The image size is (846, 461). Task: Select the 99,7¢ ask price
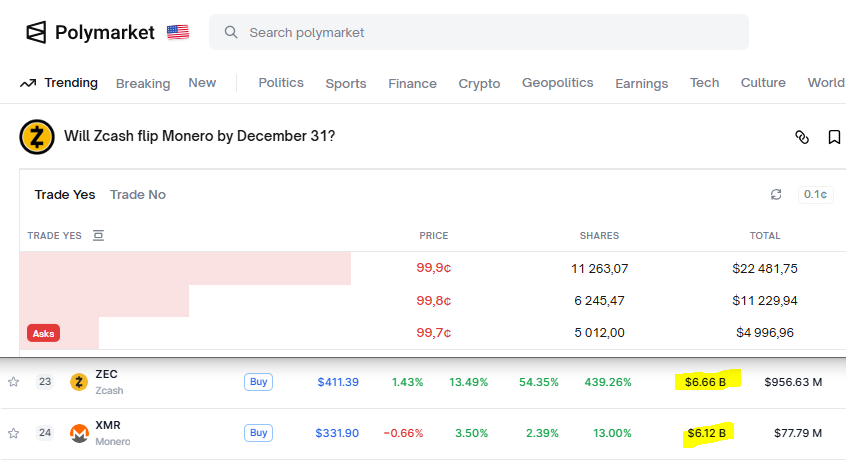(x=433, y=333)
